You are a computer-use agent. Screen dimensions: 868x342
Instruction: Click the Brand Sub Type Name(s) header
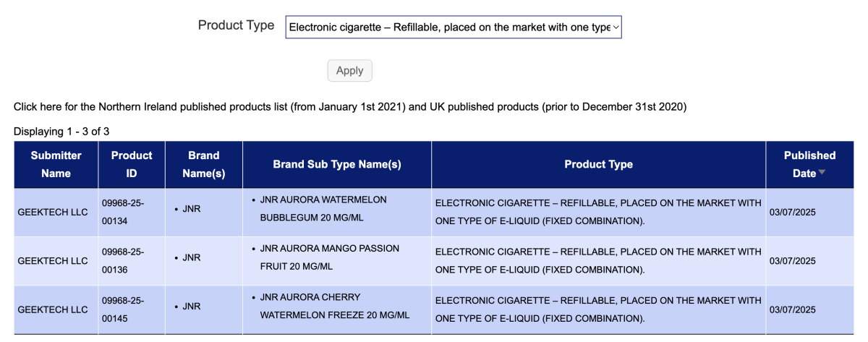[337, 164]
